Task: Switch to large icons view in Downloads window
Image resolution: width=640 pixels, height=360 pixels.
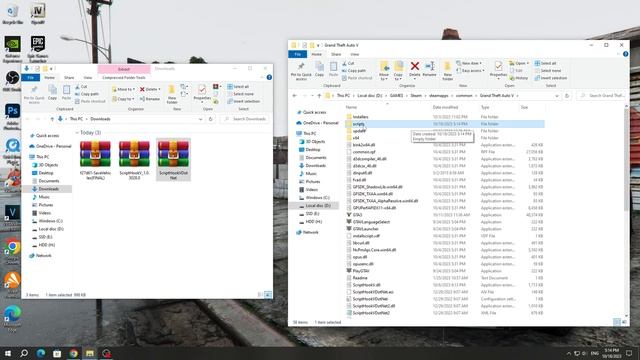Action: point(268,294)
